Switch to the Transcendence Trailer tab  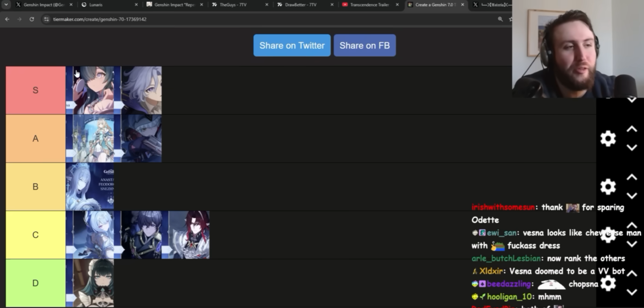point(370,5)
